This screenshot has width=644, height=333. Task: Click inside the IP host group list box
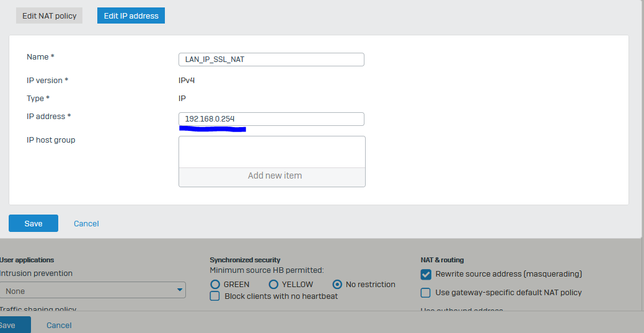coord(272,152)
